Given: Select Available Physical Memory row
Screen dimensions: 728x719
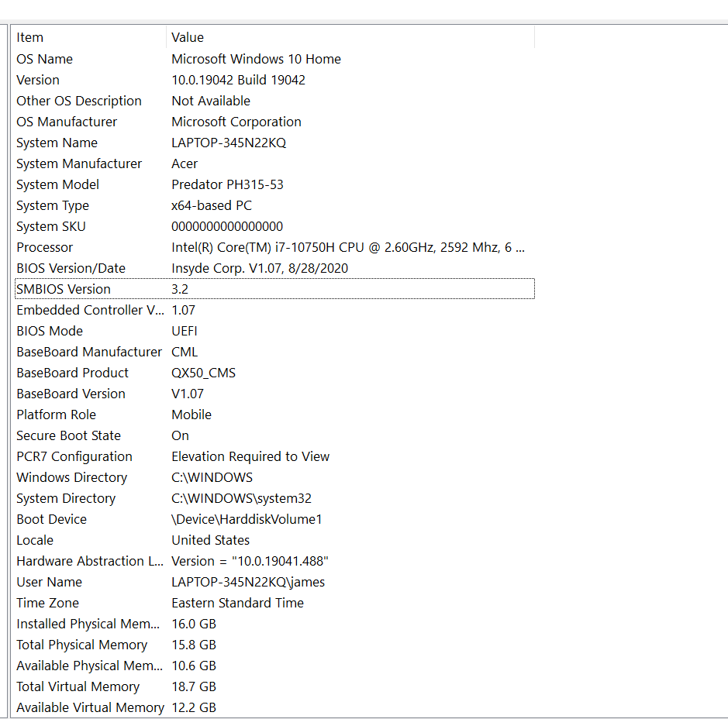Looking at the screenshot, I should pyautogui.click(x=275, y=666).
